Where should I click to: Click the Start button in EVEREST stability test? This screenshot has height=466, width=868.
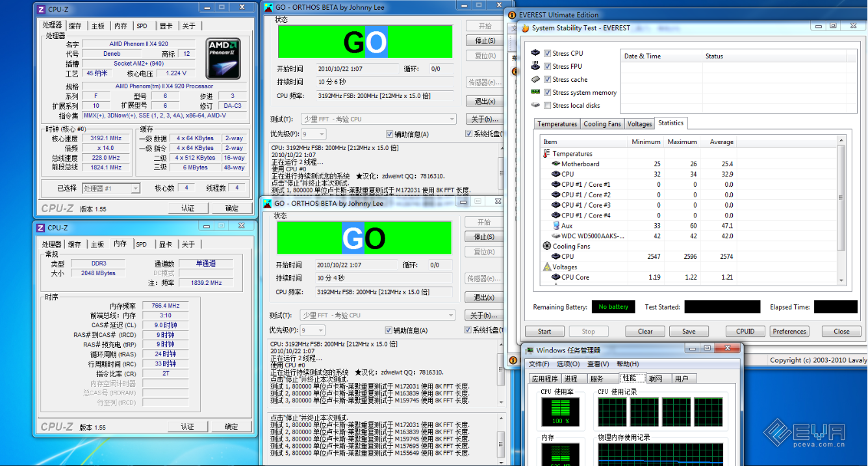click(x=544, y=331)
